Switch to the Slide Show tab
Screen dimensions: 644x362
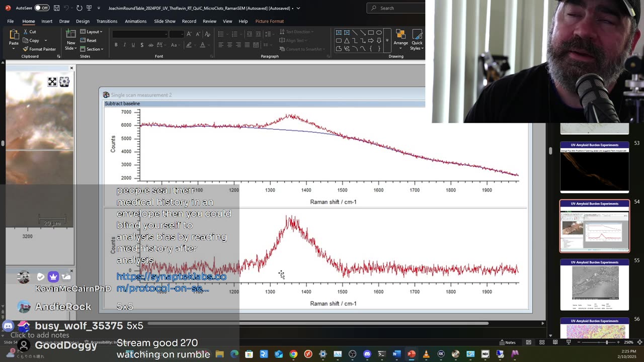click(165, 21)
